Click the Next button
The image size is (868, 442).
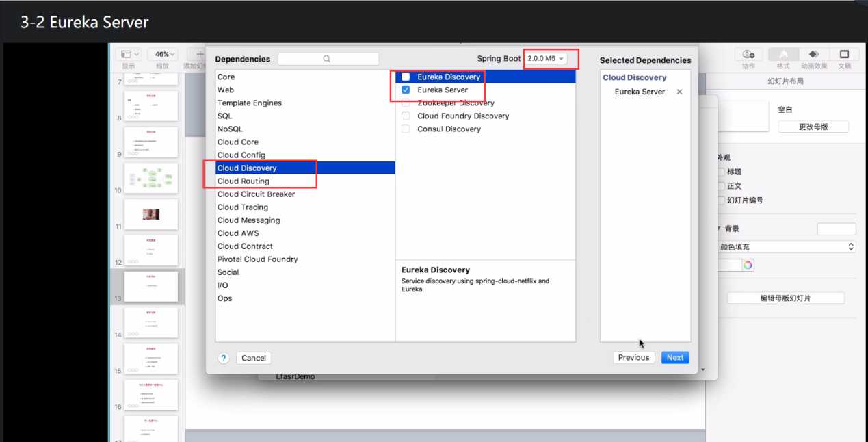pyautogui.click(x=675, y=357)
